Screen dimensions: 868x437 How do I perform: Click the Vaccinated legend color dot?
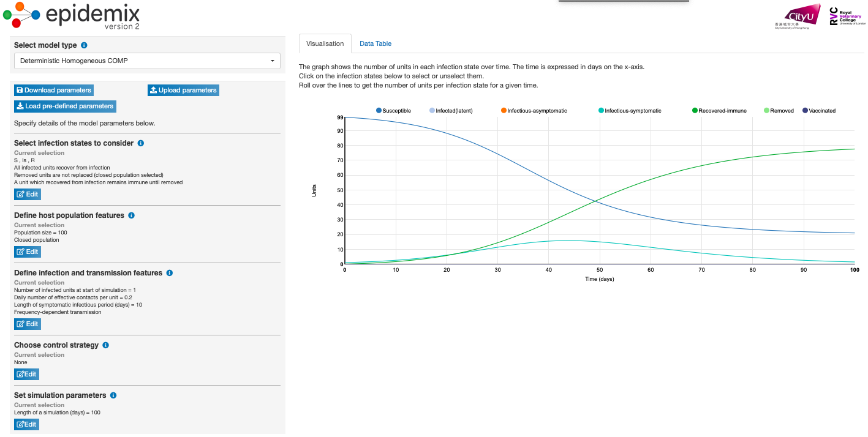point(805,111)
